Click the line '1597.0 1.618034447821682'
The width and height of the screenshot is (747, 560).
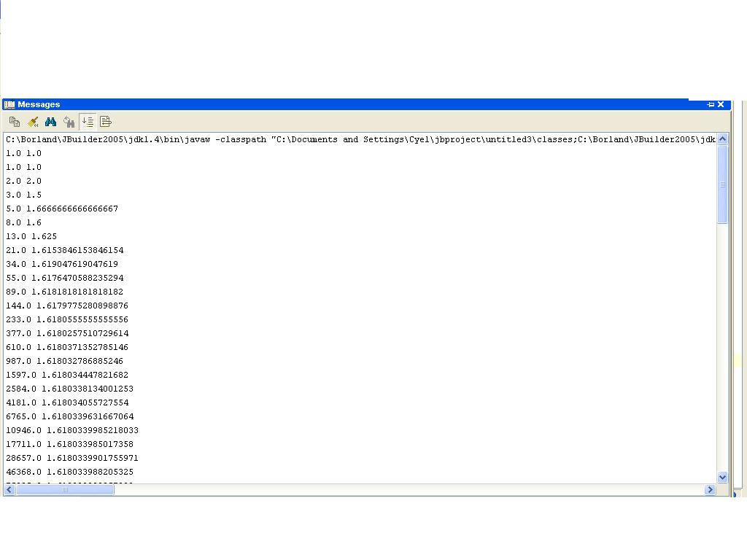coord(67,375)
